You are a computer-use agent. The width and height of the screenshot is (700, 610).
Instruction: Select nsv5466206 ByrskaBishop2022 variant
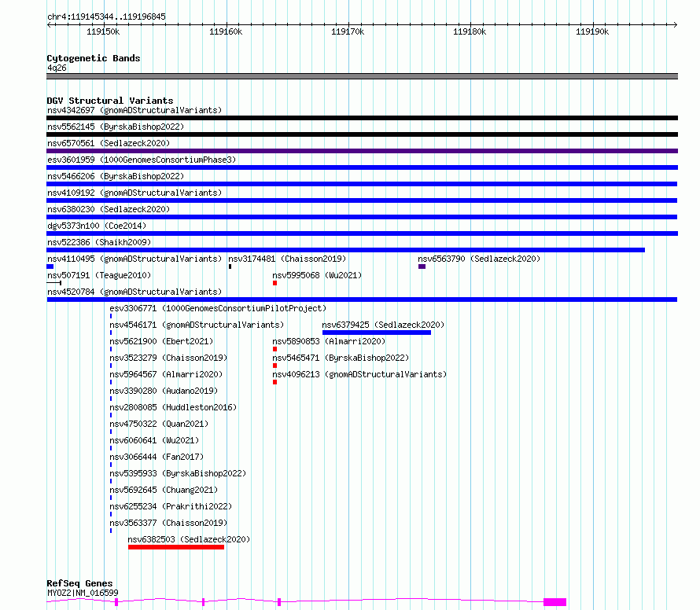tap(116, 176)
